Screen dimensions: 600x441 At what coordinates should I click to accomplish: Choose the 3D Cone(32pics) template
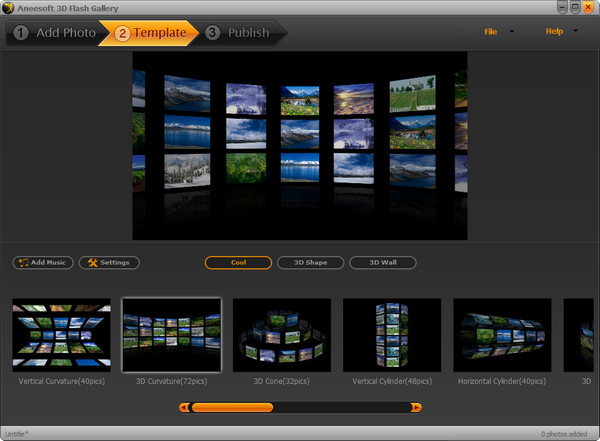(282, 335)
